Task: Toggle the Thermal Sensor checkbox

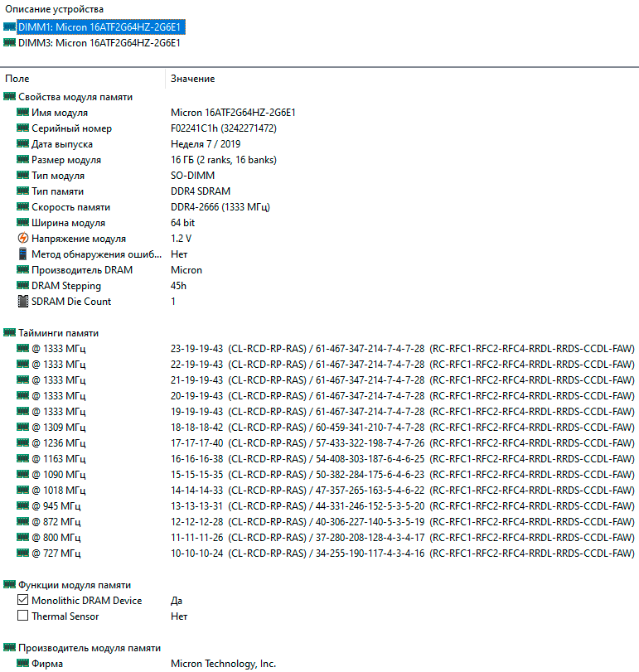Action: (22, 616)
